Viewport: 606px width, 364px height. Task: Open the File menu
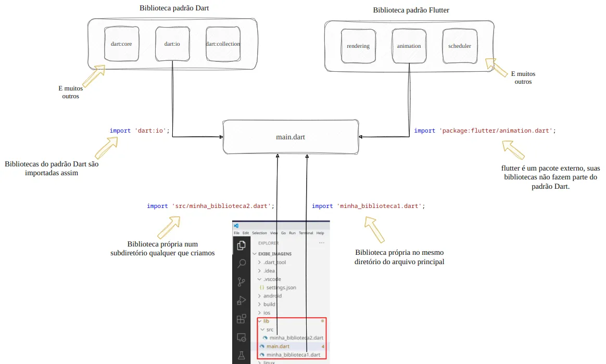[236, 233]
